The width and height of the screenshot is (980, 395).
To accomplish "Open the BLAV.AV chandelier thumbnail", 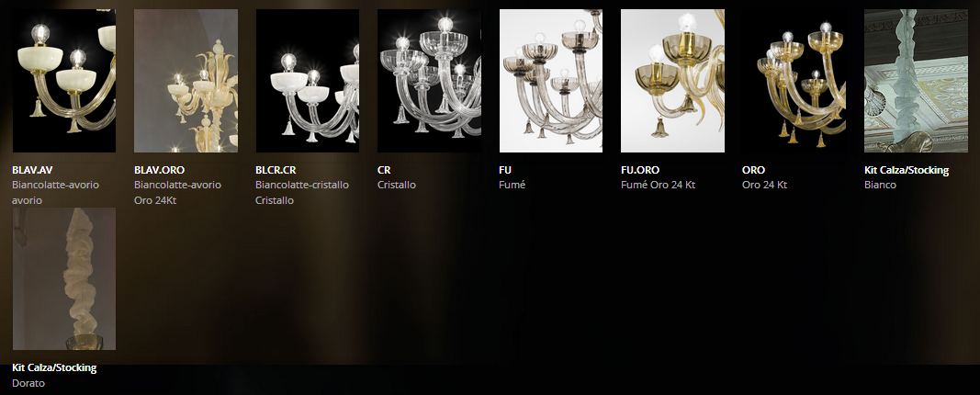I will pos(63,81).
